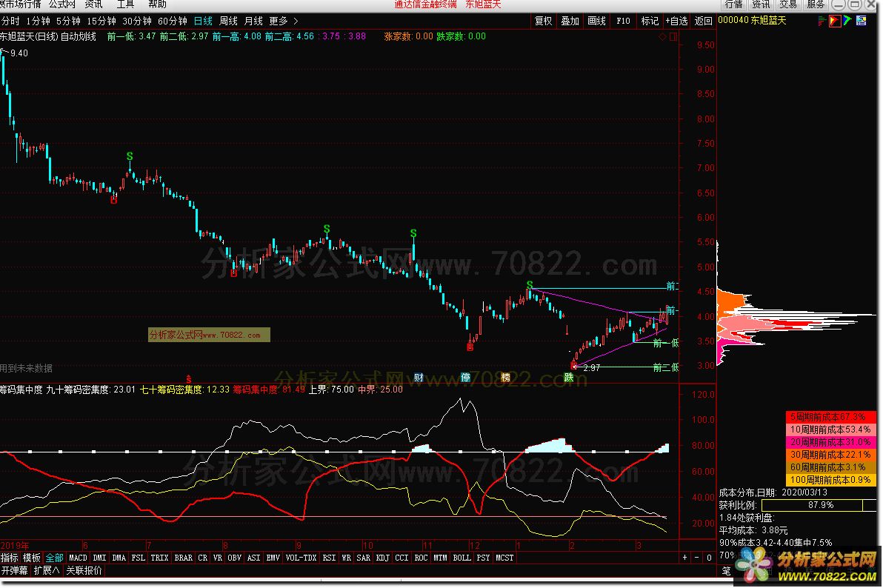Expand more periods with the chevron arrow

[296, 21]
